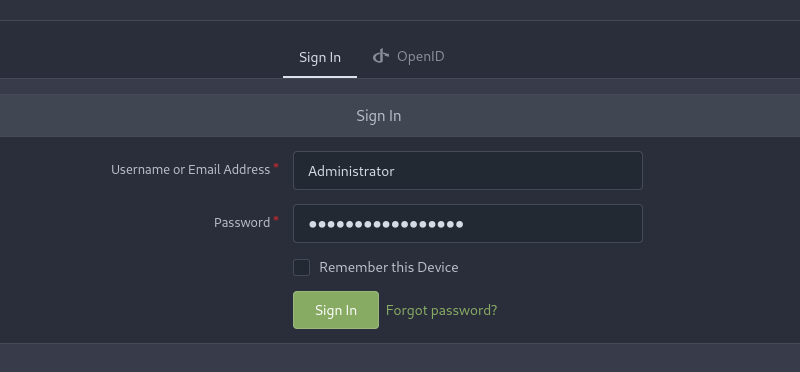The width and height of the screenshot is (800, 372).
Task: Click the 'Administrator' text in username field
Action: 351,171
